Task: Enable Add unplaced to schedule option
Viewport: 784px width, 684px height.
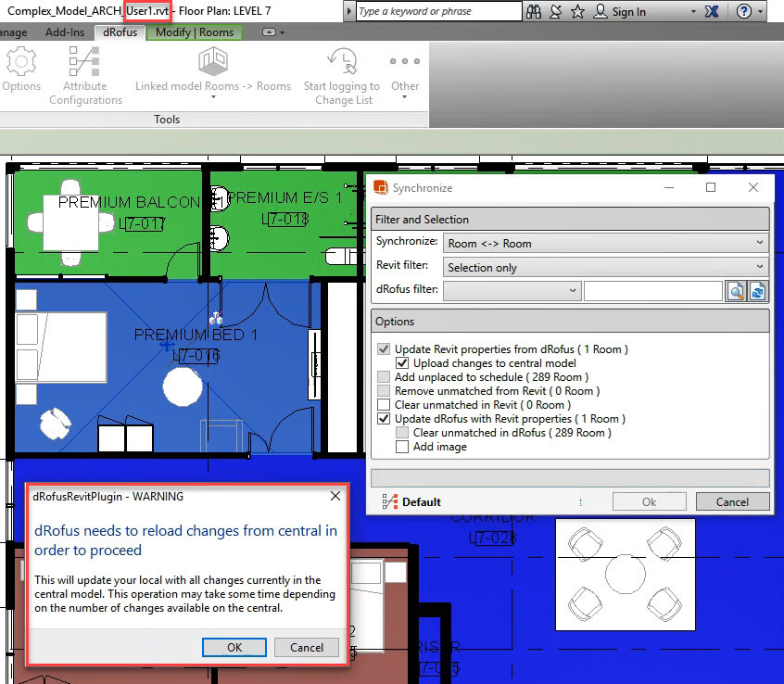Action: click(x=384, y=377)
